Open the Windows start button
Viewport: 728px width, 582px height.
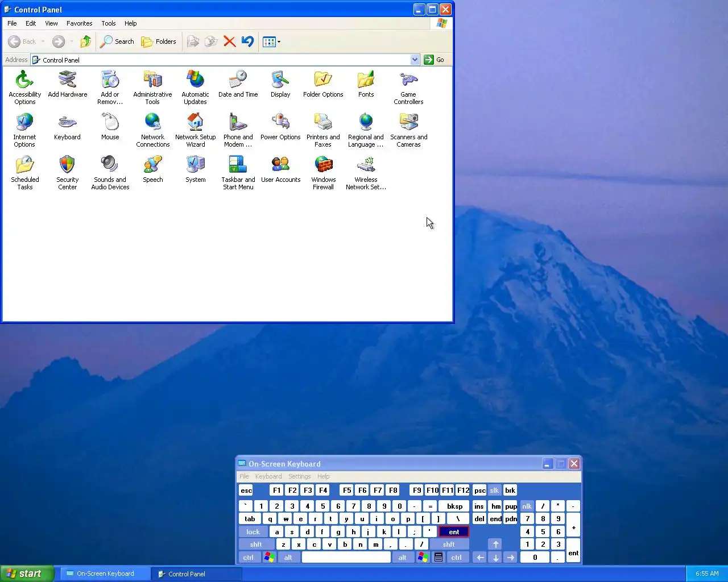pyautogui.click(x=27, y=573)
